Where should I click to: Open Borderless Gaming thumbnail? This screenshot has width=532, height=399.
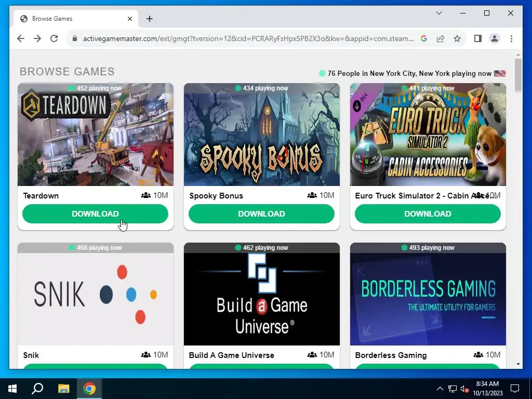(x=428, y=294)
